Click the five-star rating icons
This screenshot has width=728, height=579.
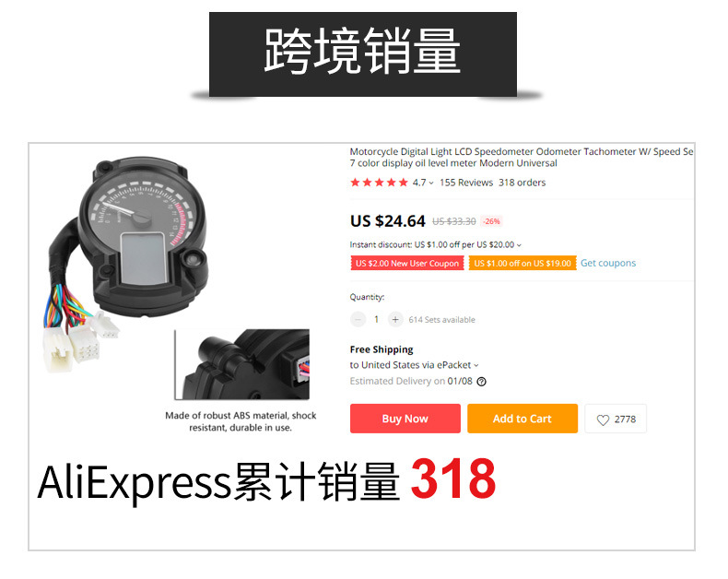(x=380, y=183)
